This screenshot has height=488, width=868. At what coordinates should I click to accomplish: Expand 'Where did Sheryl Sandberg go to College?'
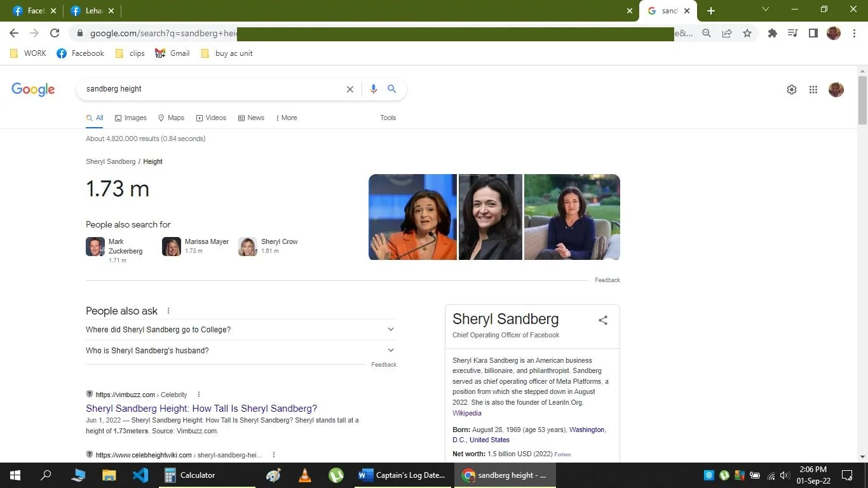(241, 330)
